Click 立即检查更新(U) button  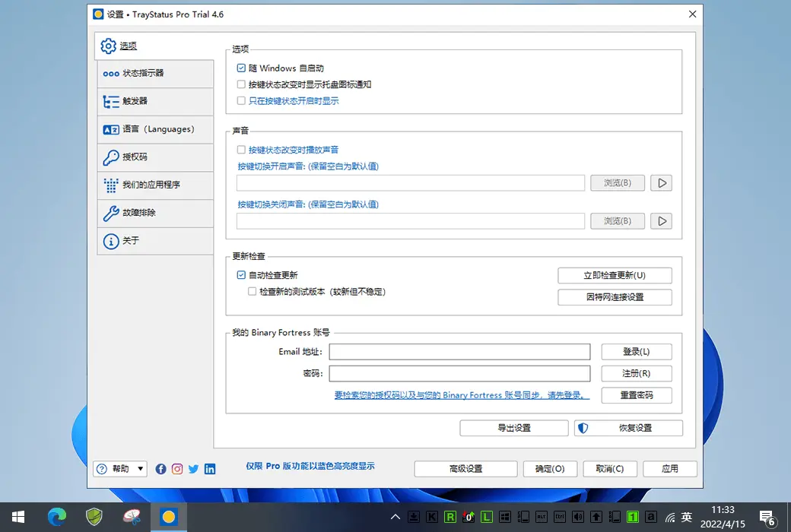click(x=615, y=275)
